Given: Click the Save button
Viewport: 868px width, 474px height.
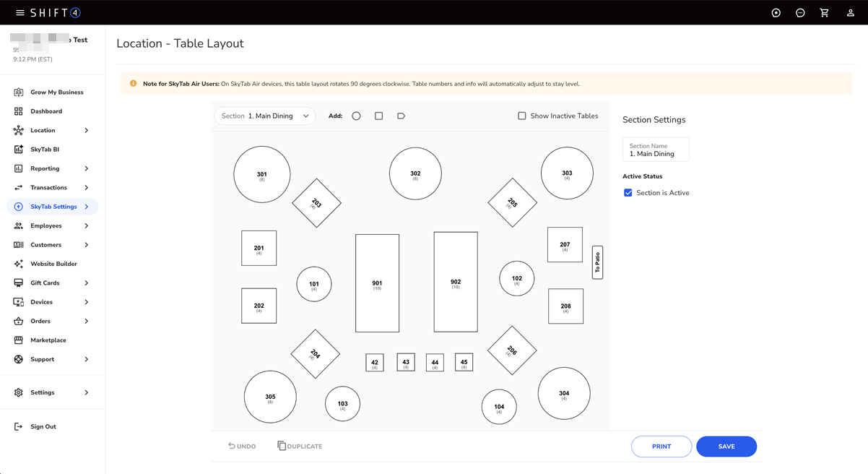Looking at the screenshot, I should click(726, 447).
